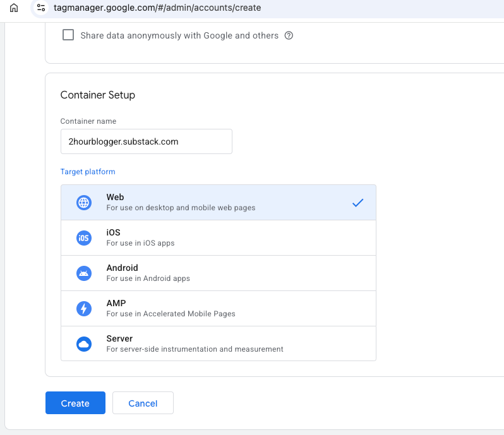The height and width of the screenshot is (435, 504).
Task: Click the AMP lightning bolt icon
Action: pos(84,309)
